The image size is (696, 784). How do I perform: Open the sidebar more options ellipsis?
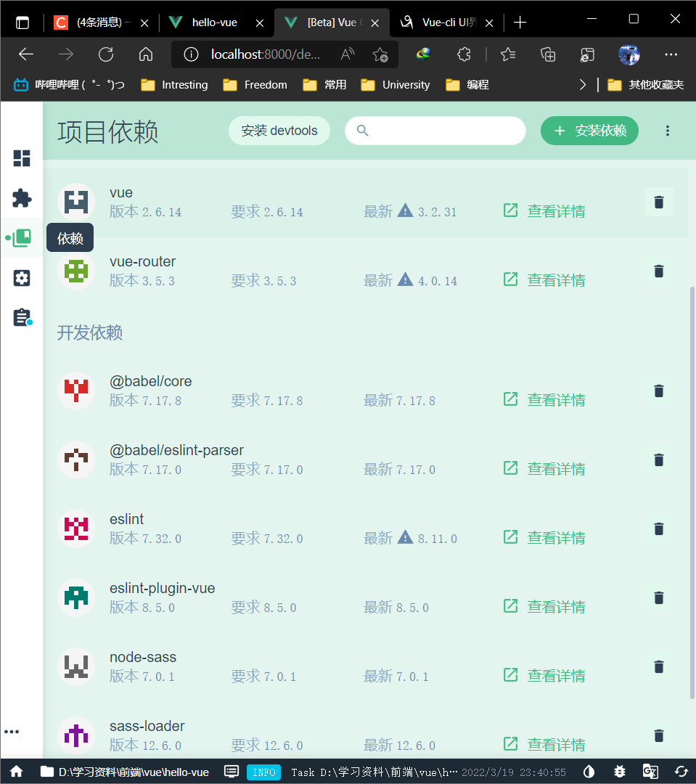tap(12, 732)
